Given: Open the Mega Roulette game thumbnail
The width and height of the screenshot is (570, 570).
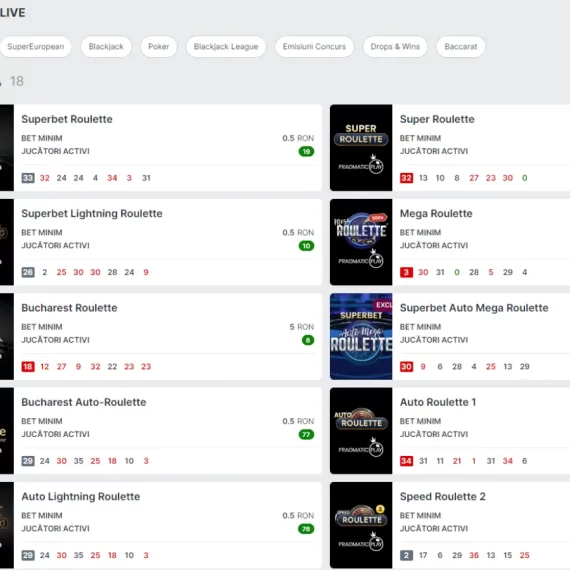Looking at the screenshot, I should tap(361, 242).
